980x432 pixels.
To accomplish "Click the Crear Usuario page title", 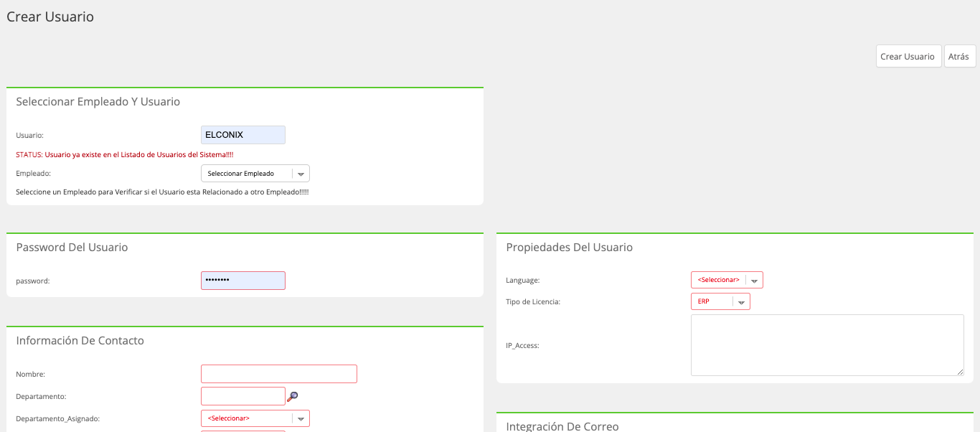I will click(50, 17).
